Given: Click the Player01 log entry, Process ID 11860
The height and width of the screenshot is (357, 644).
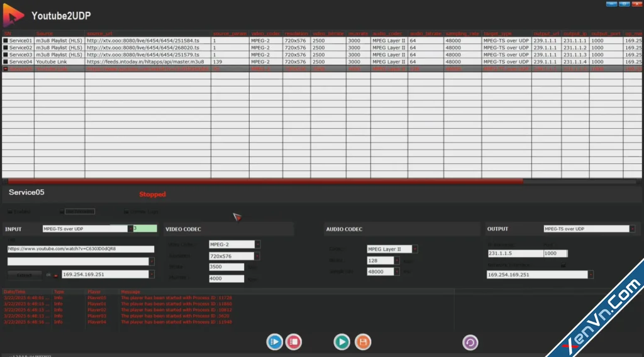Looking at the screenshot, I should click(228, 304).
